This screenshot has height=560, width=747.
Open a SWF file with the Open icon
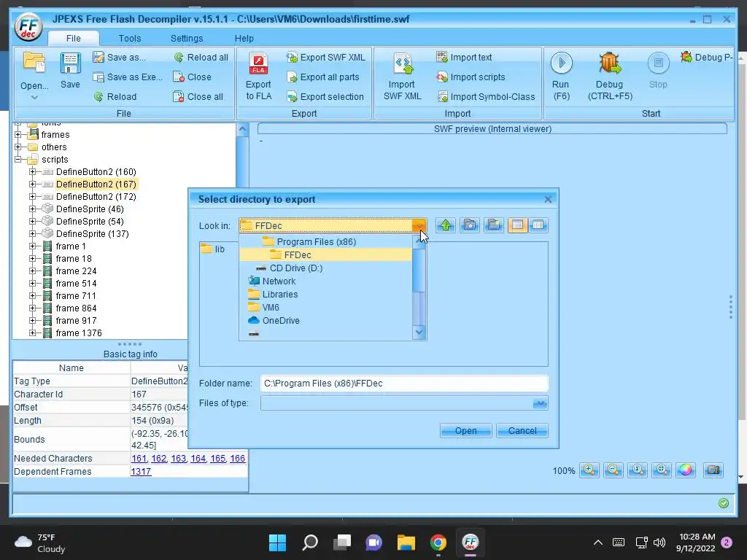[34, 63]
